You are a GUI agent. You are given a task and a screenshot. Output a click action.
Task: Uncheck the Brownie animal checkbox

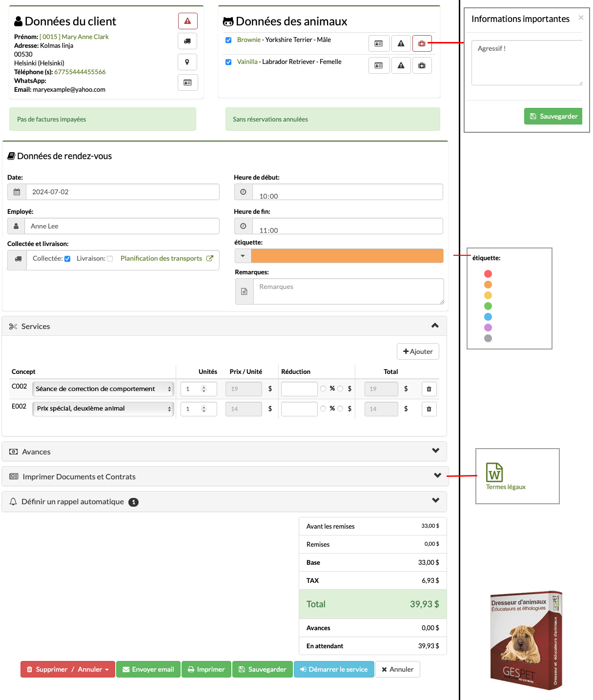click(228, 40)
